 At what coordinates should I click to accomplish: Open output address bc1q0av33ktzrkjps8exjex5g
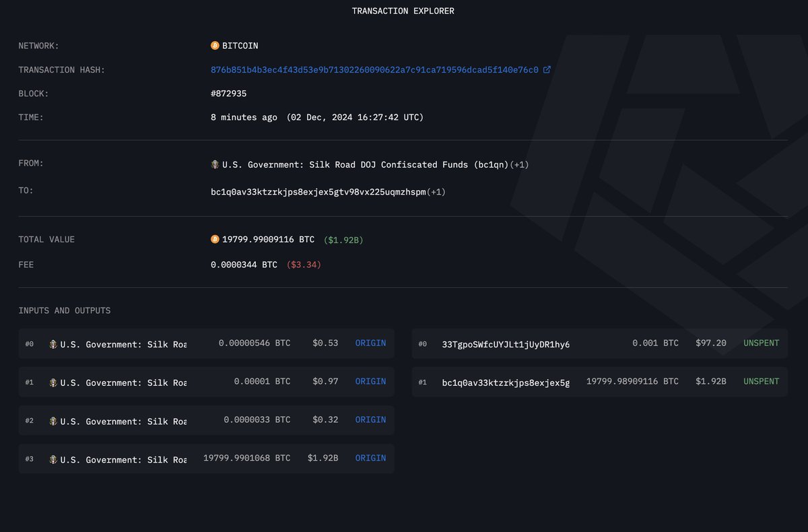click(506, 383)
